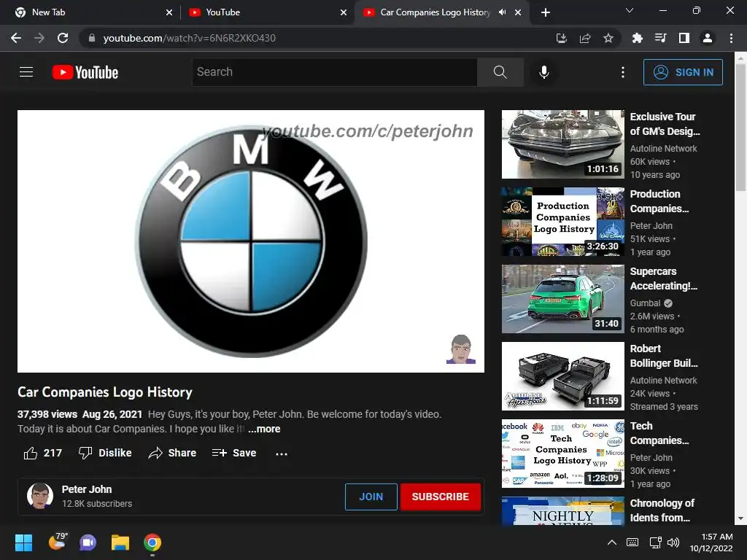Open the chat app on taskbar
This screenshot has height=560, width=747.
point(88,542)
